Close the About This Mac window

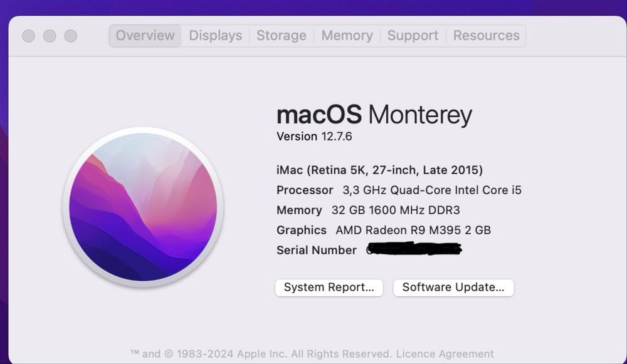coord(28,36)
